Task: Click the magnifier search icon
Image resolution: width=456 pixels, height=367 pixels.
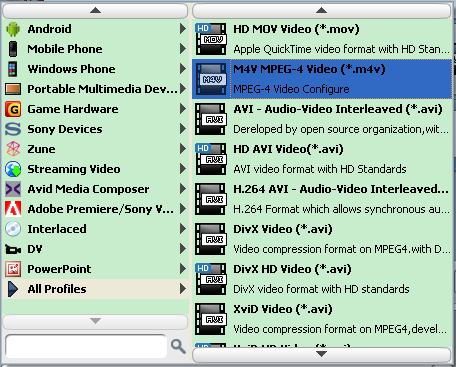Action: pos(178,346)
